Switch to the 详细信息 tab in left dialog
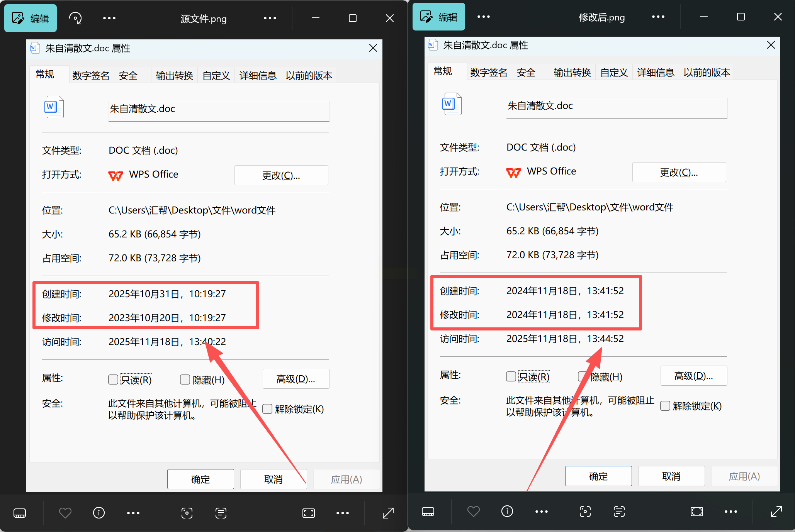Screen dimensions: 795x532 258,75
